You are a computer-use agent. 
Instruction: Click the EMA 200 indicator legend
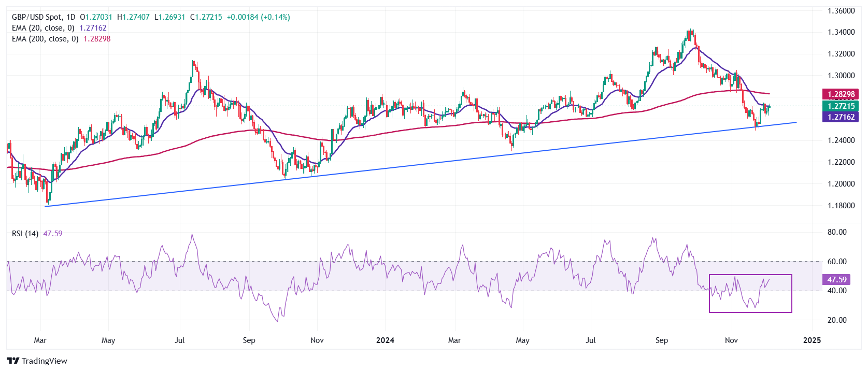45,39
